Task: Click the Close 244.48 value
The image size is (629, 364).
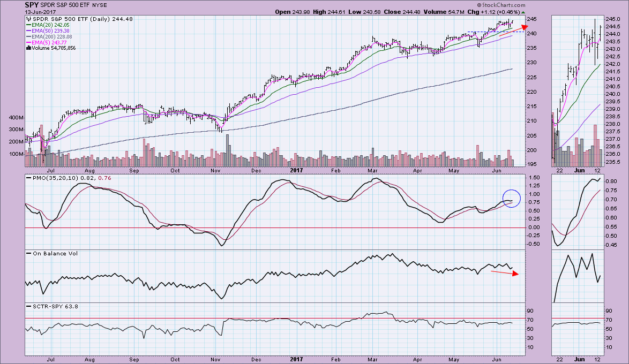Action: (402, 12)
